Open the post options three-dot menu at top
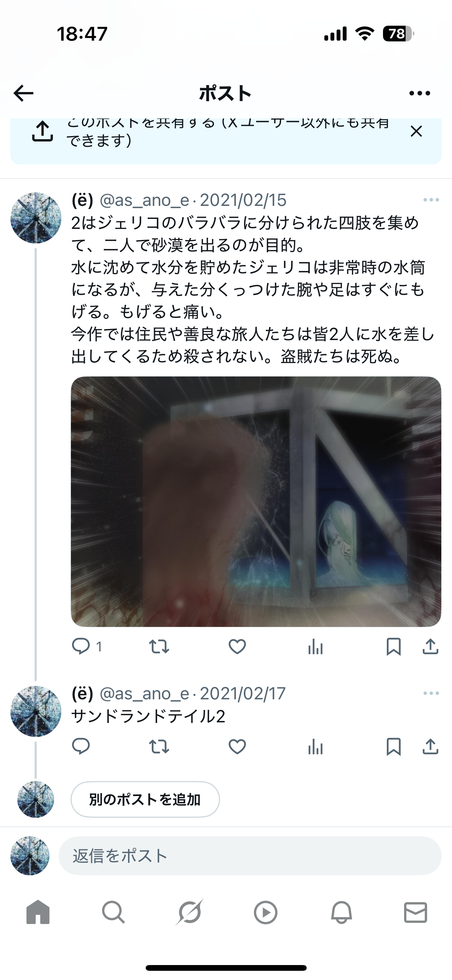Image resolution: width=452 pixels, height=980 pixels. pos(419,93)
